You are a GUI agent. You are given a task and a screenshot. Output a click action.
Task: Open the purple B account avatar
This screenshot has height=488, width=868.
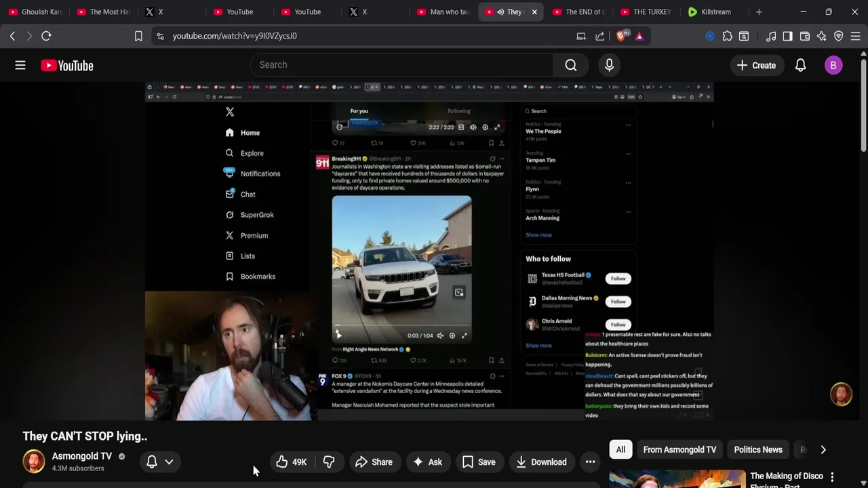click(833, 65)
